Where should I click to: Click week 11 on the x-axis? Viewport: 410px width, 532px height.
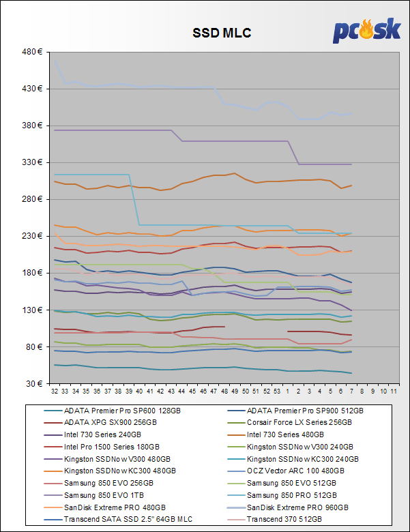394,391
